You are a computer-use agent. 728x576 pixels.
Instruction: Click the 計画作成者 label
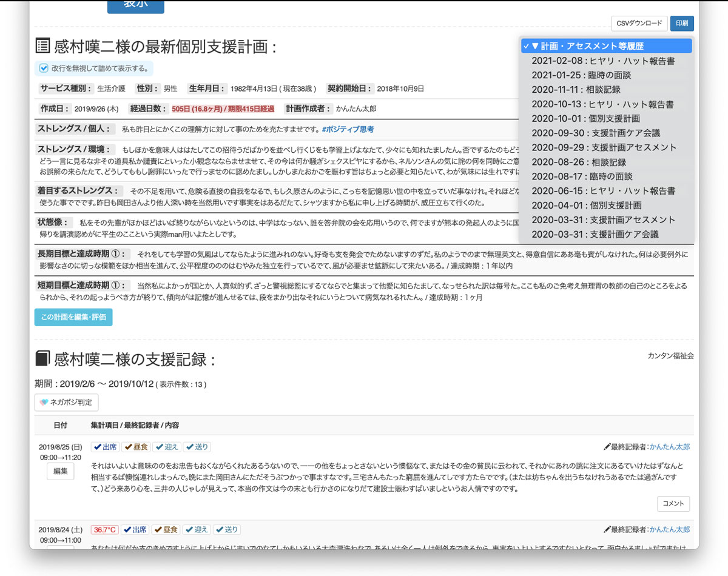tap(308, 109)
